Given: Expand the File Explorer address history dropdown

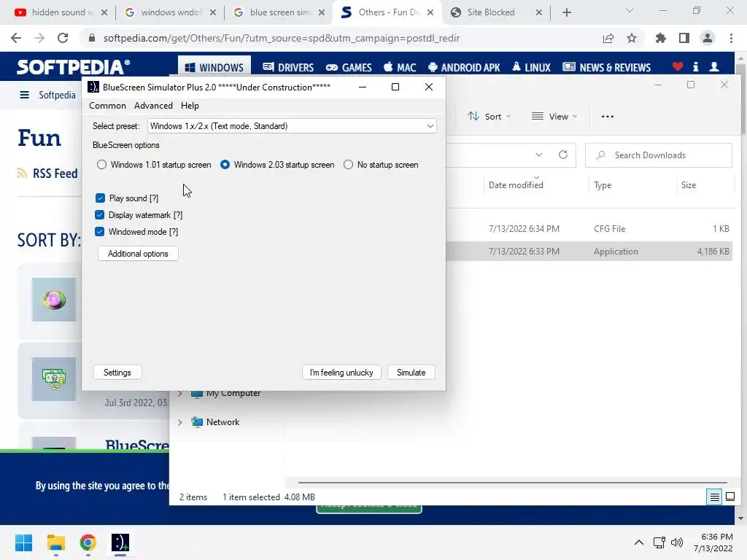Looking at the screenshot, I should pos(539,155).
